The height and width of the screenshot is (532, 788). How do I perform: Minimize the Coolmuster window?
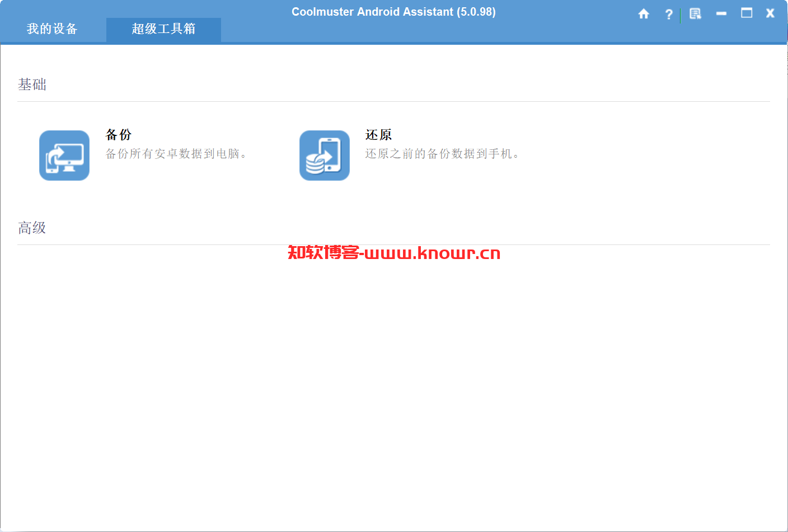click(x=721, y=13)
